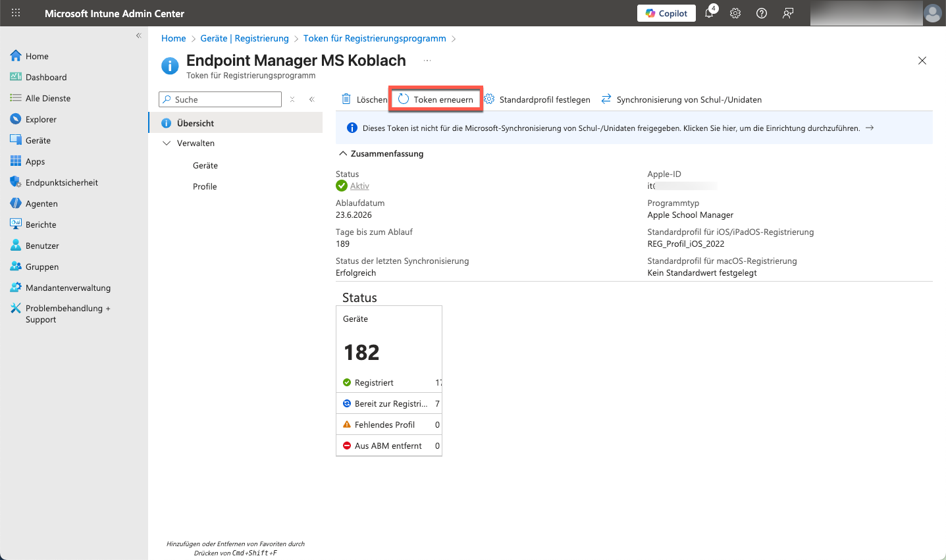Open the feedback icon in header
This screenshot has height=560, width=946.
click(788, 13)
